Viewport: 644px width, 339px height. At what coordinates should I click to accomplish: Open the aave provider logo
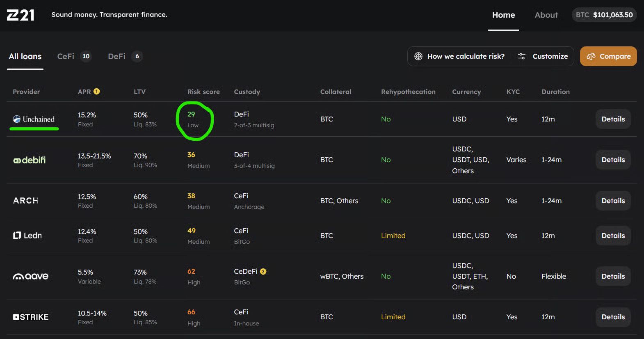(31, 276)
